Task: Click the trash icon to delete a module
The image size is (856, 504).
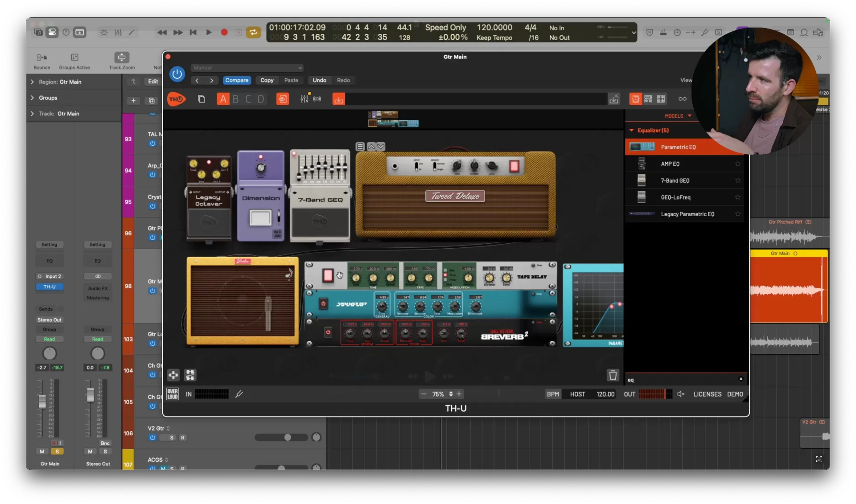Action: (x=613, y=375)
